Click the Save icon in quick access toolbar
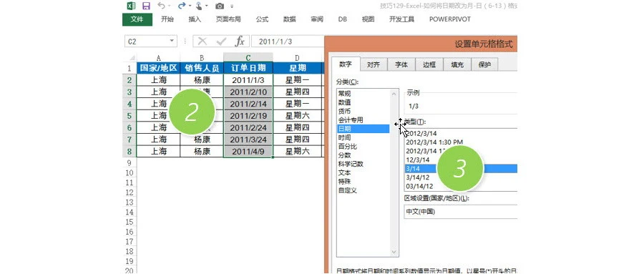Image resolution: width=644 pixels, height=274 pixels. click(x=146, y=6)
